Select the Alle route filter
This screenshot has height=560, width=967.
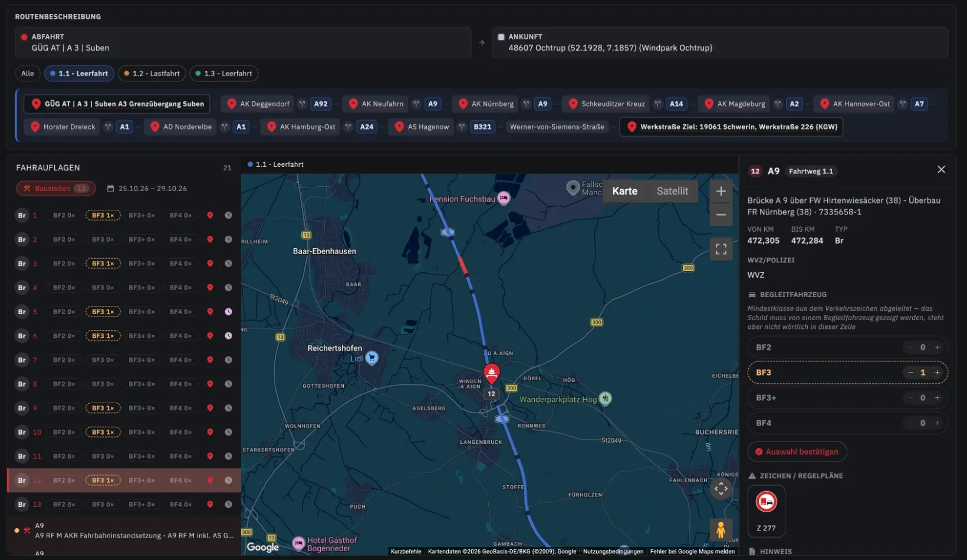point(28,74)
